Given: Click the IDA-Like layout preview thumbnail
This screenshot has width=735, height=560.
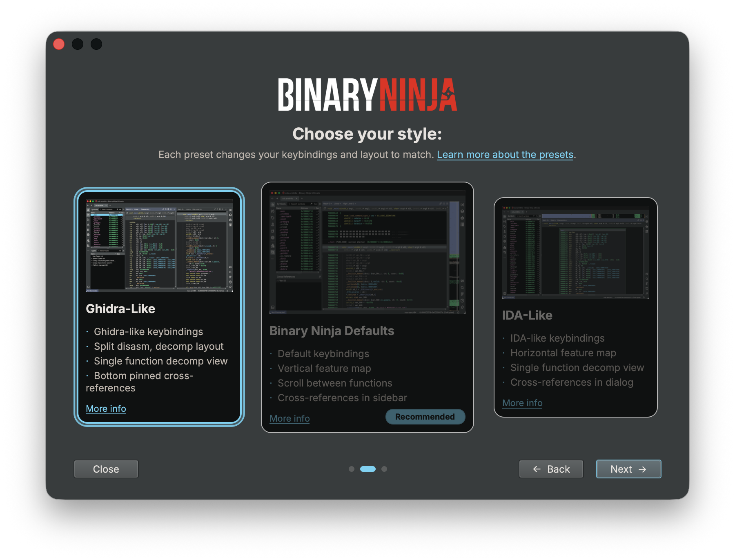Looking at the screenshot, I should click(x=576, y=252).
